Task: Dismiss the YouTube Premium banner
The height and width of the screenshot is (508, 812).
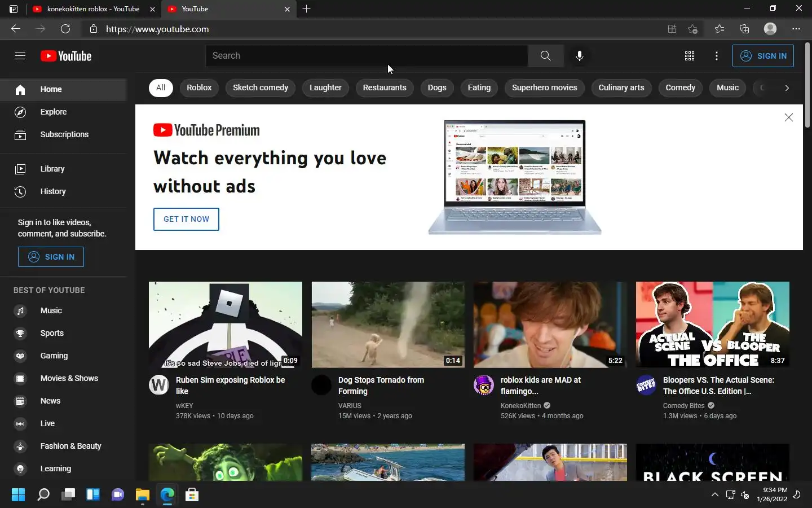Action: tap(788, 117)
